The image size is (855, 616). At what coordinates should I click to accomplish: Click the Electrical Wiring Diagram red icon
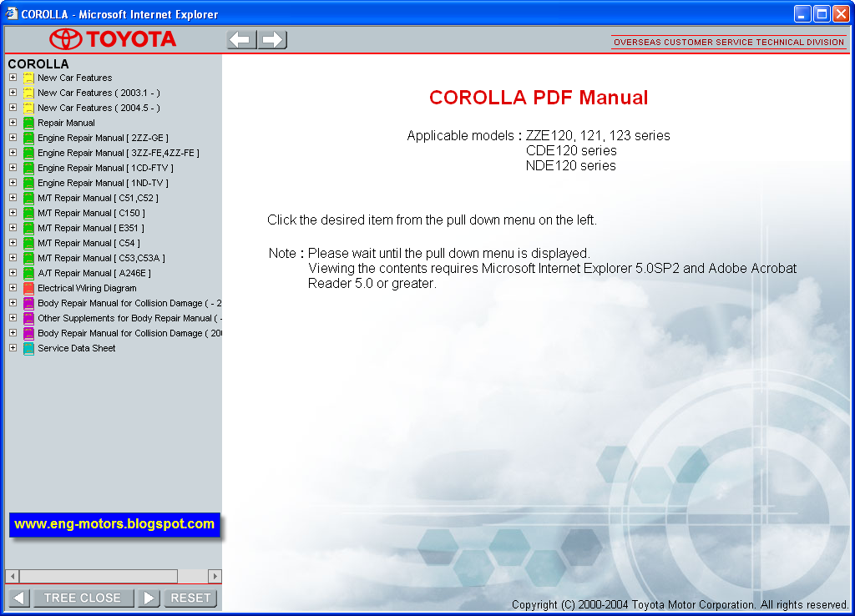tap(28, 288)
